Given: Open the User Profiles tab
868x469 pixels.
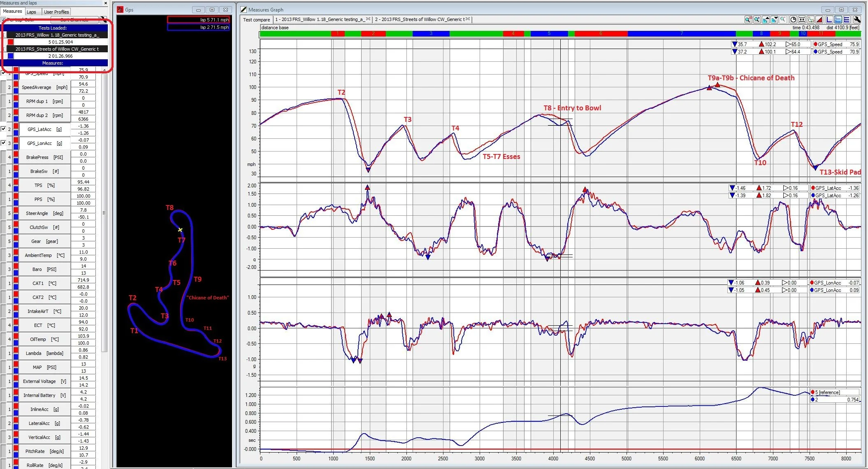Looking at the screenshot, I should (56, 12).
